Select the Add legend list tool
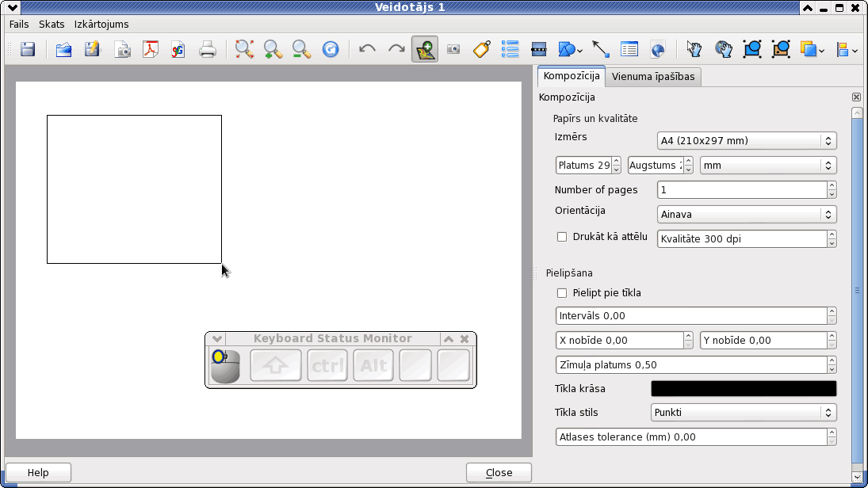 (x=510, y=49)
